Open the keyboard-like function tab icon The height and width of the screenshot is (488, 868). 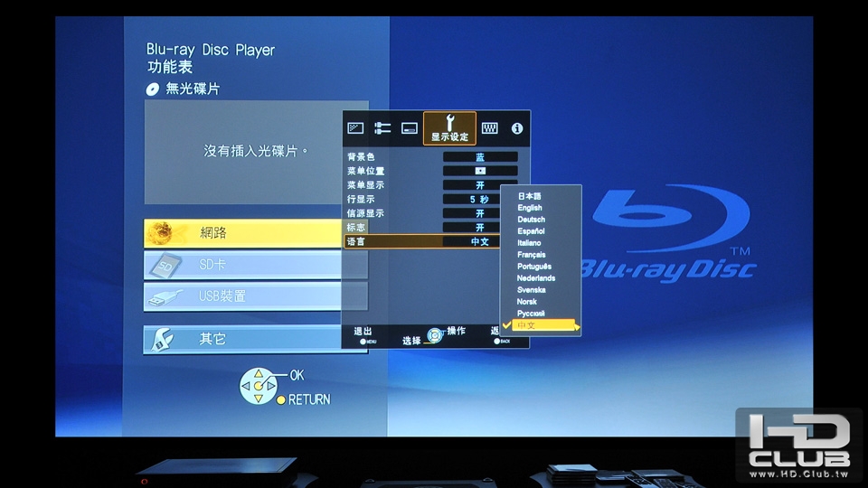489,128
